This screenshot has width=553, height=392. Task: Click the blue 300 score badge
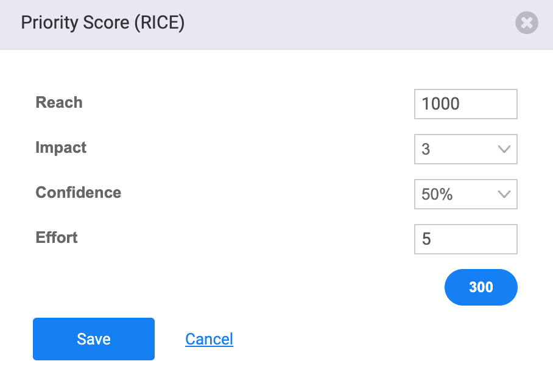[x=481, y=287]
